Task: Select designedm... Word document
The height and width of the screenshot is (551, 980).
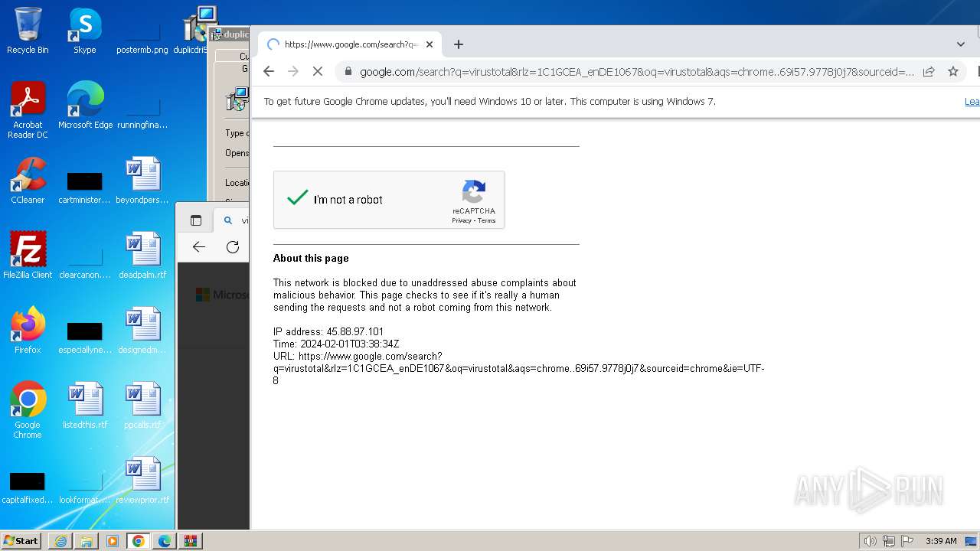Action: pyautogui.click(x=142, y=331)
